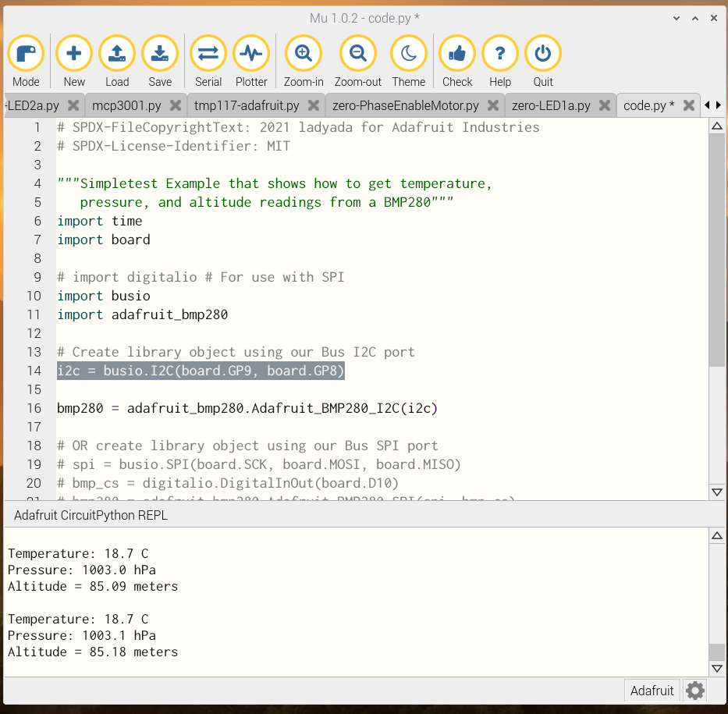Screen dimensions: 728x714
Task: Zoom in on the code text
Action: (303, 53)
